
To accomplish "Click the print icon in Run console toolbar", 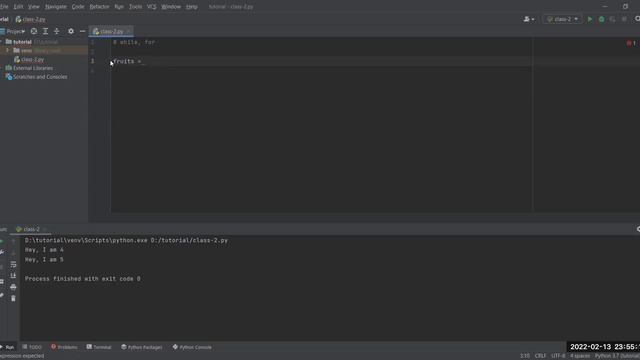I will click(x=13, y=287).
